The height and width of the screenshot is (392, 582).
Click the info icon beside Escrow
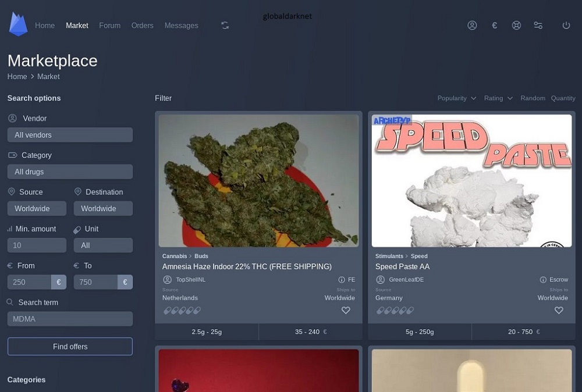[543, 280]
